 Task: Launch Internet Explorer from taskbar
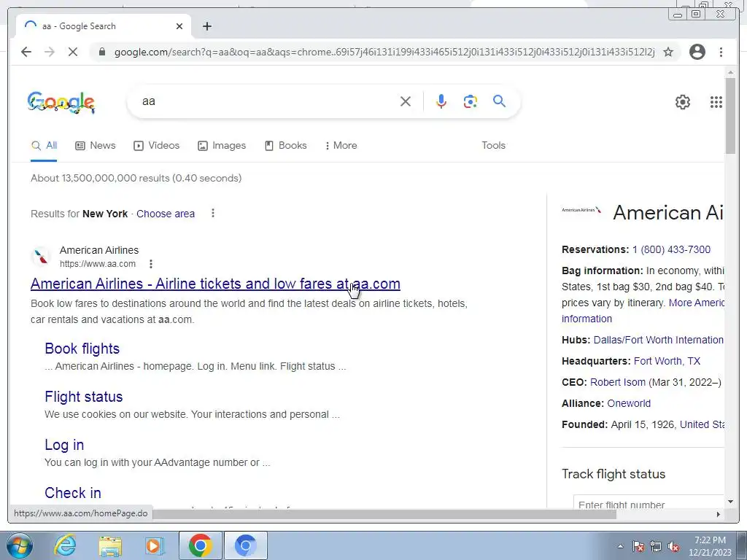[x=65, y=545]
